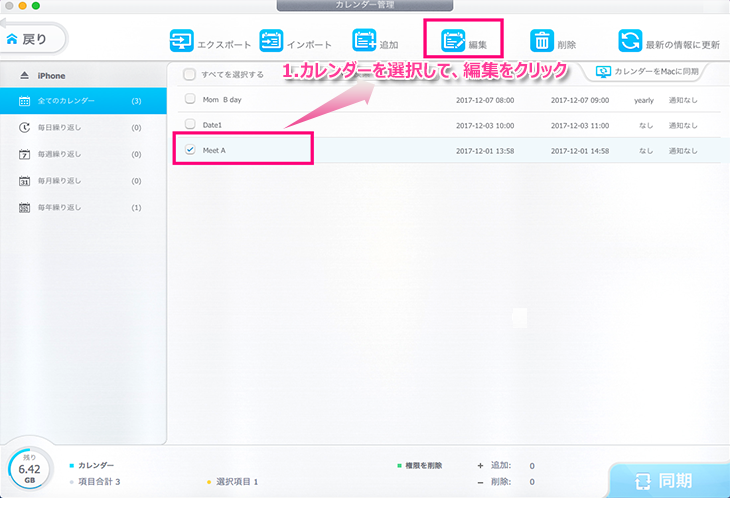Click the Add (追加) calendar icon

point(364,41)
